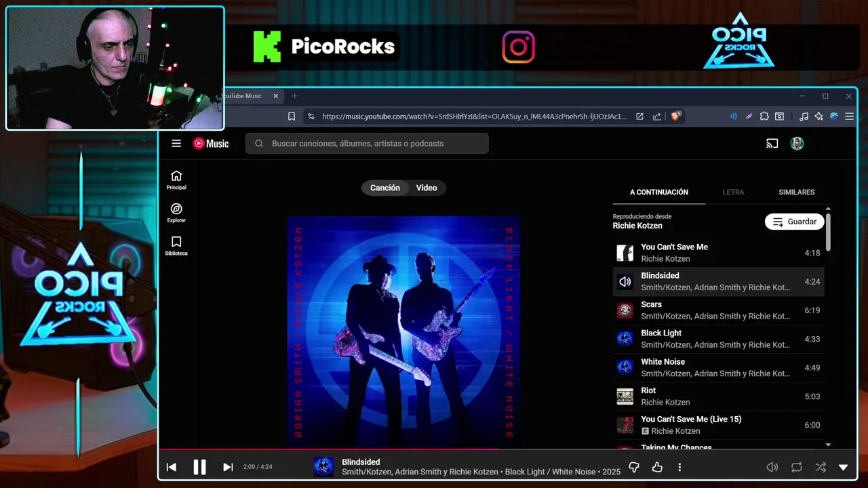Click the music note media control icon
This screenshot has width=868, height=488.
coord(804,117)
